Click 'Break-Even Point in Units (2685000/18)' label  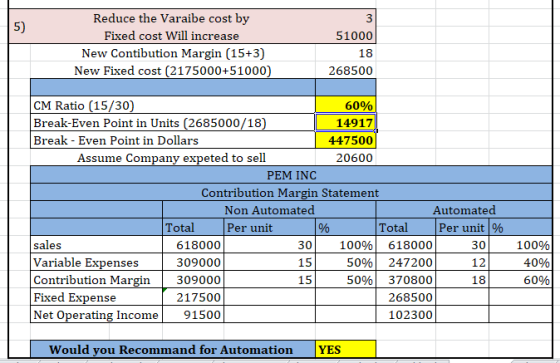[173, 123]
